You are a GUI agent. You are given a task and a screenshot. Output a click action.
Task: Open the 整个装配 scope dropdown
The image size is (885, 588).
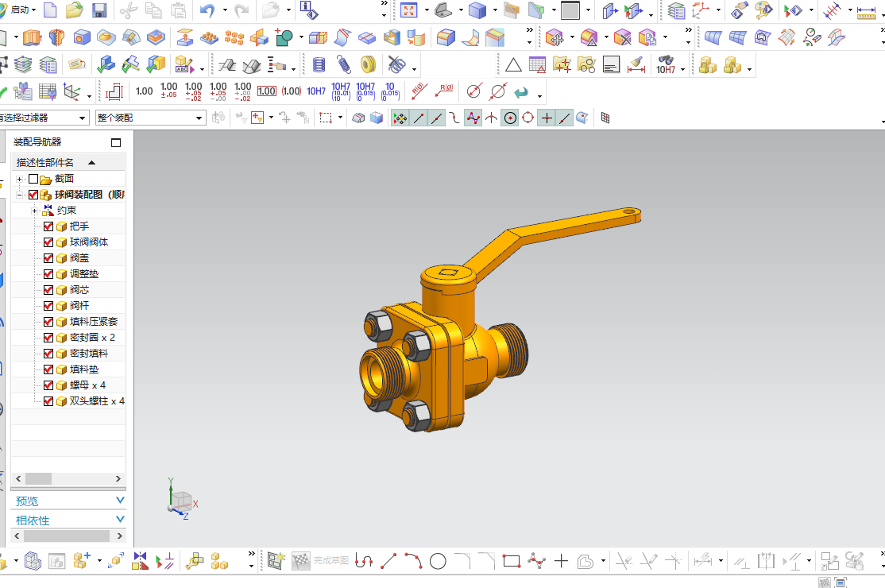click(x=149, y=118)
